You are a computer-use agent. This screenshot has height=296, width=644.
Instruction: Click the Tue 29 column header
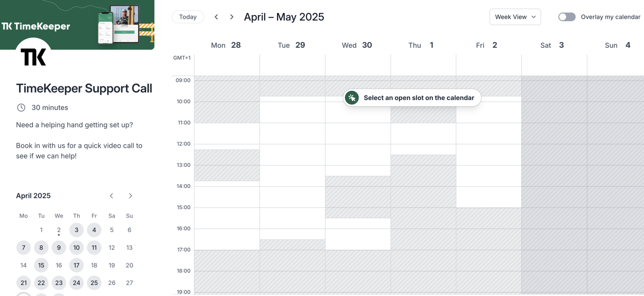click(291, 45)
